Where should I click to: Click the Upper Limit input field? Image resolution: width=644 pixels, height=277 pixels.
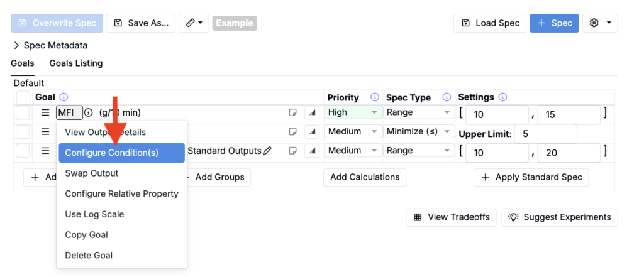coord(545,134)
